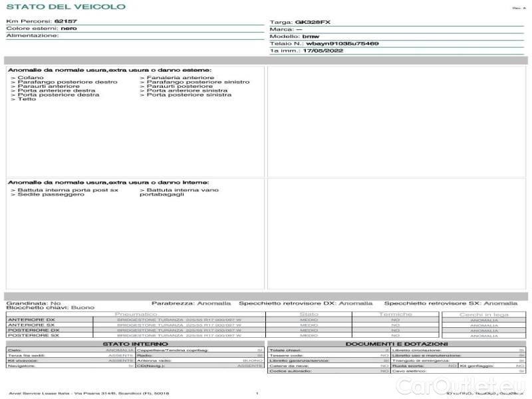Click the 'Antenna radio:' row label

click(x=154, y=360)
